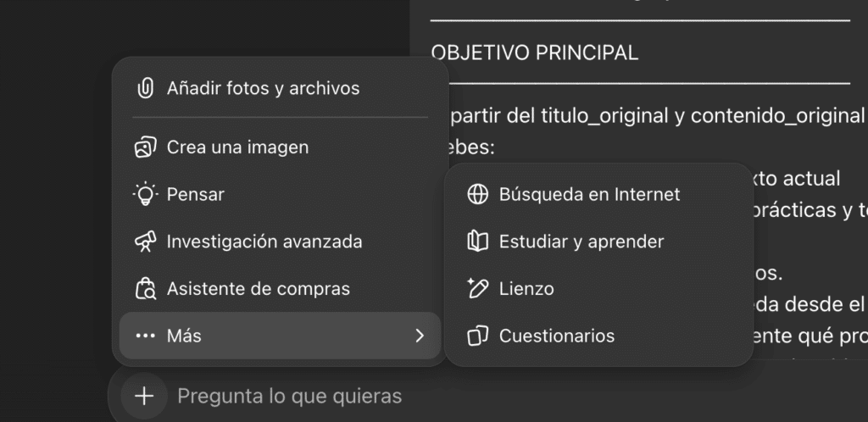The height and width of the screenshot is (422, 868).
Task: Select Añadir fotos y archivos
Action: [280, 88]
